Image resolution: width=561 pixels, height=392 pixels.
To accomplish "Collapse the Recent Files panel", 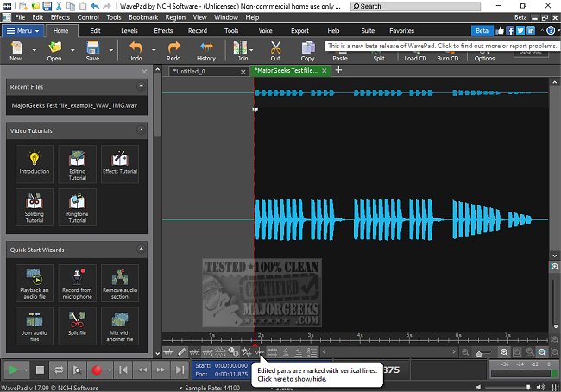I will tap(141, 88).
